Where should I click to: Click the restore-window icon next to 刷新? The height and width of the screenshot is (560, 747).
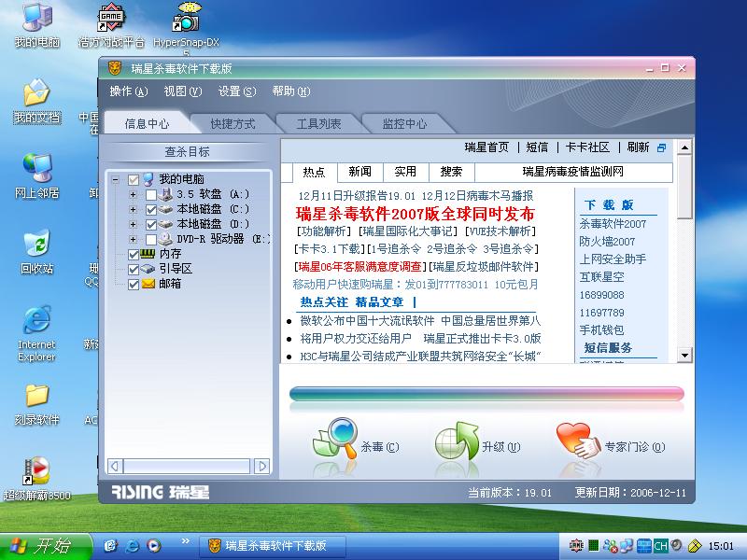(661, 147)
